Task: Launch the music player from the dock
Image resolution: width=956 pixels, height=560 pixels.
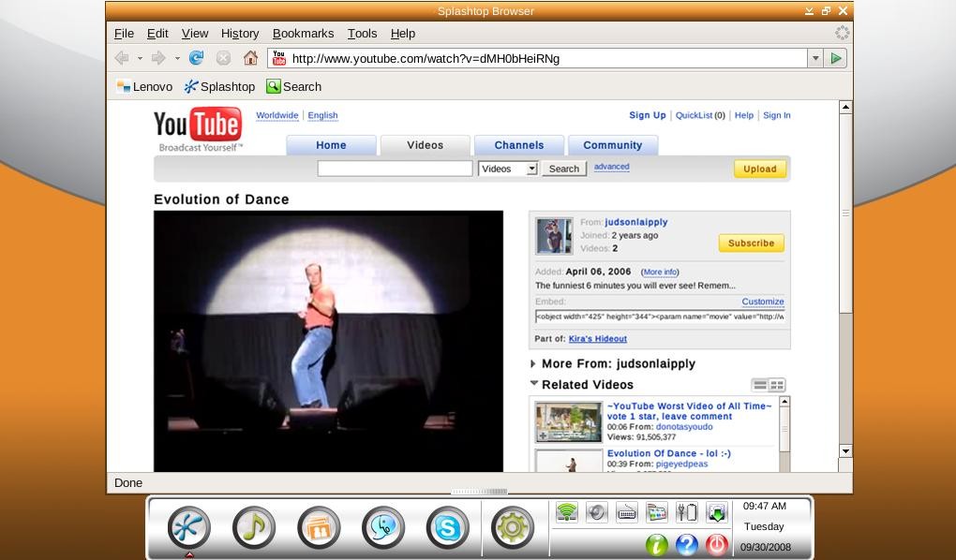Action: click(254, 528)
